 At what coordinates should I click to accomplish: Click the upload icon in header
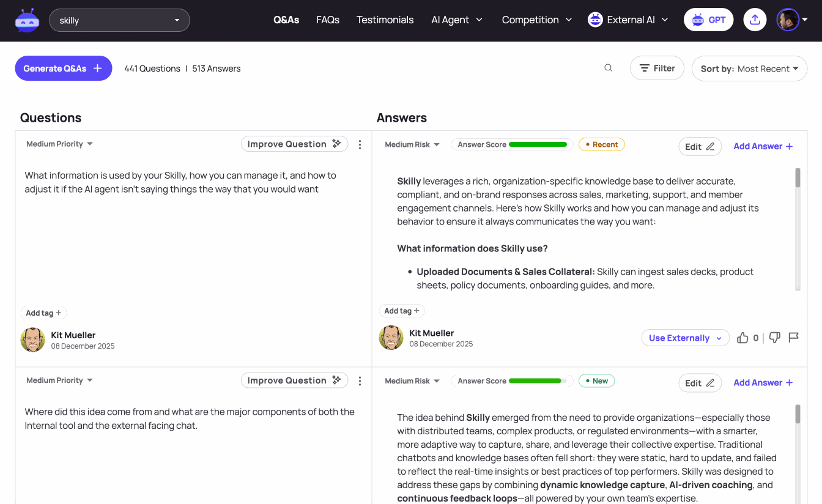(x=755, y=20)
